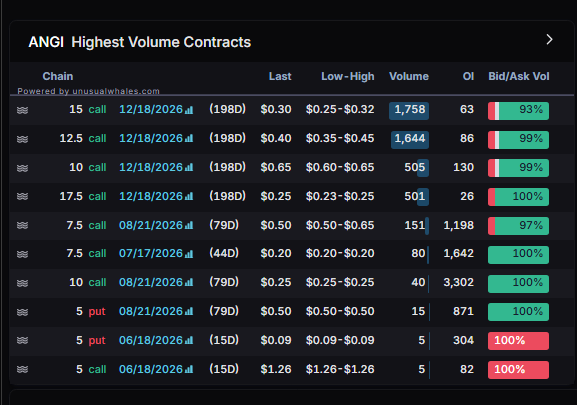Open the chart icon beside the 10 call 08/21/2026 date
Viewport: 577px width, 405px height.
tap(189, 283)
